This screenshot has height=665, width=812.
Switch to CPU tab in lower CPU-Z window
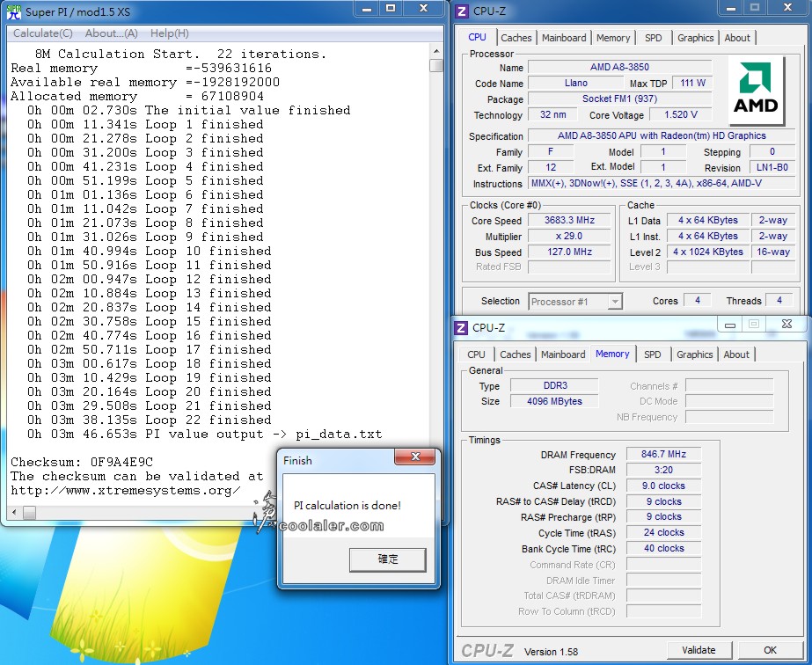click(x=476, y=354)
